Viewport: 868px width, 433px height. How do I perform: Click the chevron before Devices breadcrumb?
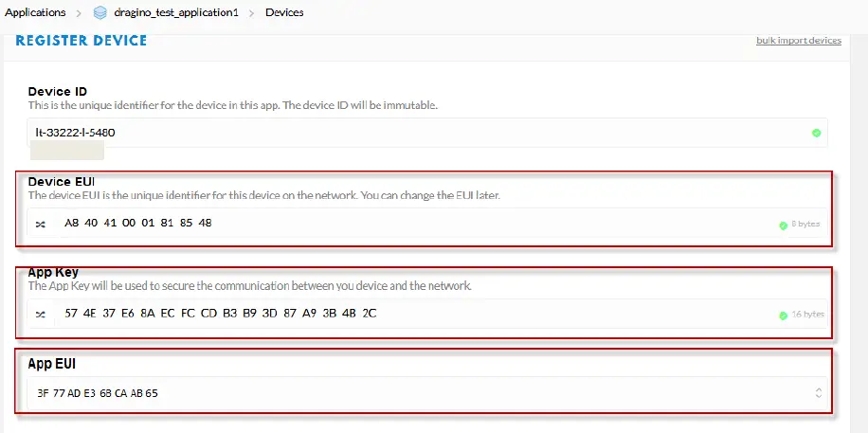tap(252, 13)
